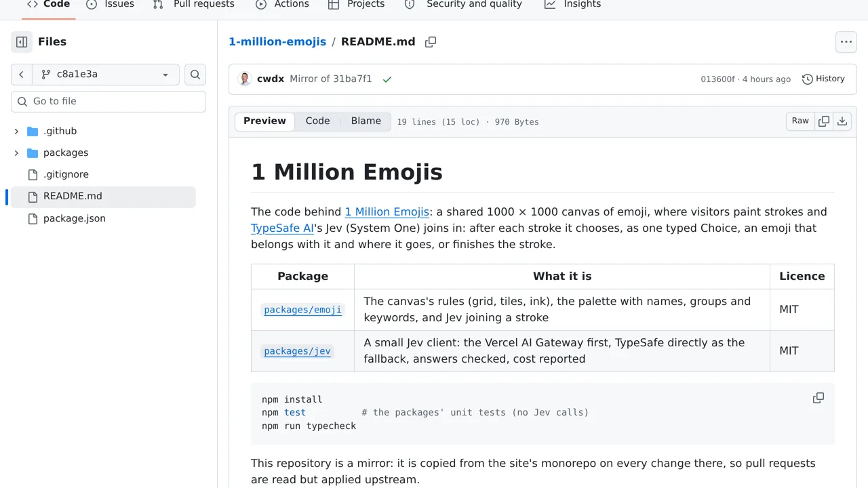The height and width of the screenshot is (488, 868).
Task: Open the Code tab
Action: point(48,5)
